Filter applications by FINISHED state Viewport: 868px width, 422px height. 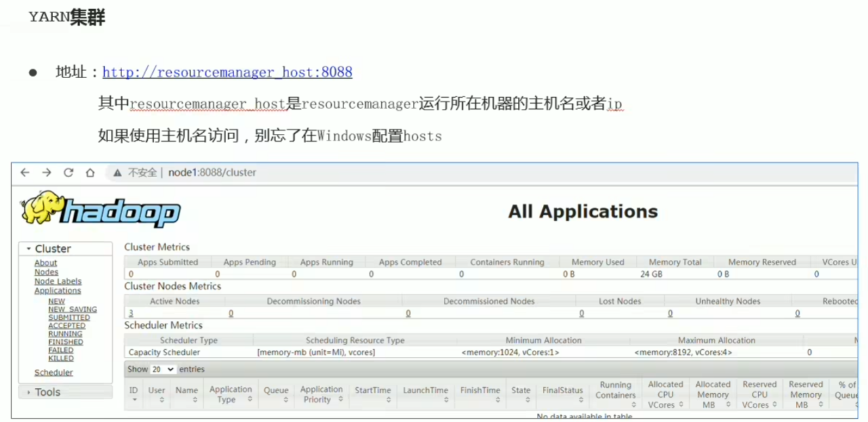coord(66,342)
